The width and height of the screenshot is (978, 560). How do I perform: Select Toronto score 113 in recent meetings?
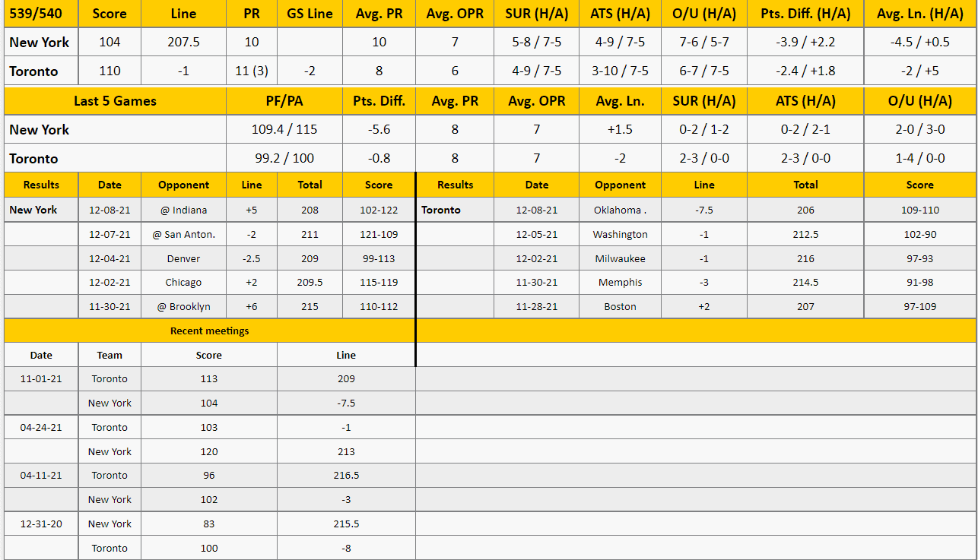coord(209,379)
